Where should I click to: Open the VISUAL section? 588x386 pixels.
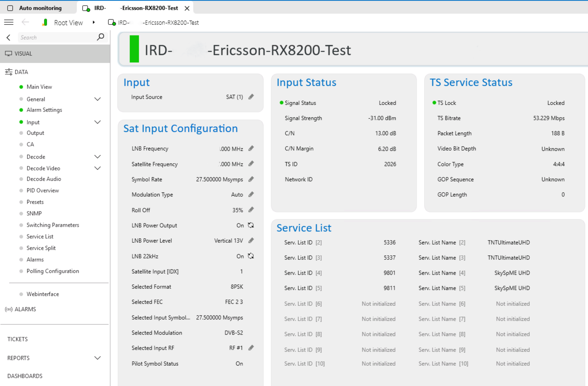coord(55,53)
